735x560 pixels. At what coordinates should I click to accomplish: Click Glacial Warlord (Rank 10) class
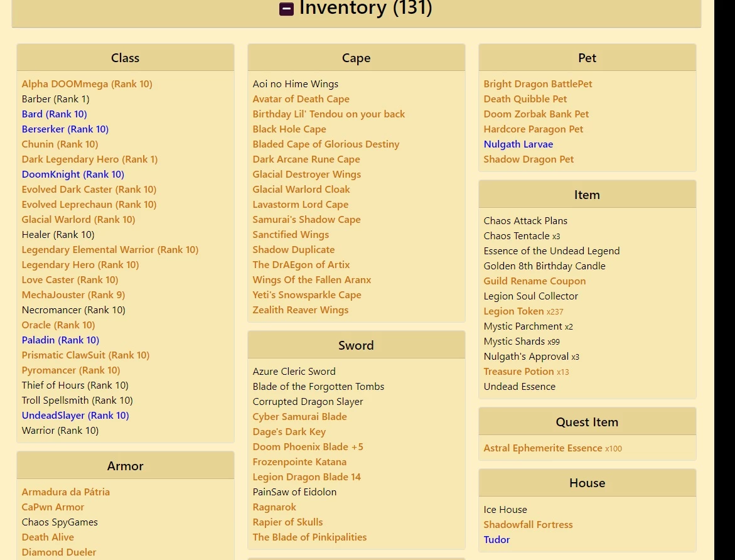[78, 220]
